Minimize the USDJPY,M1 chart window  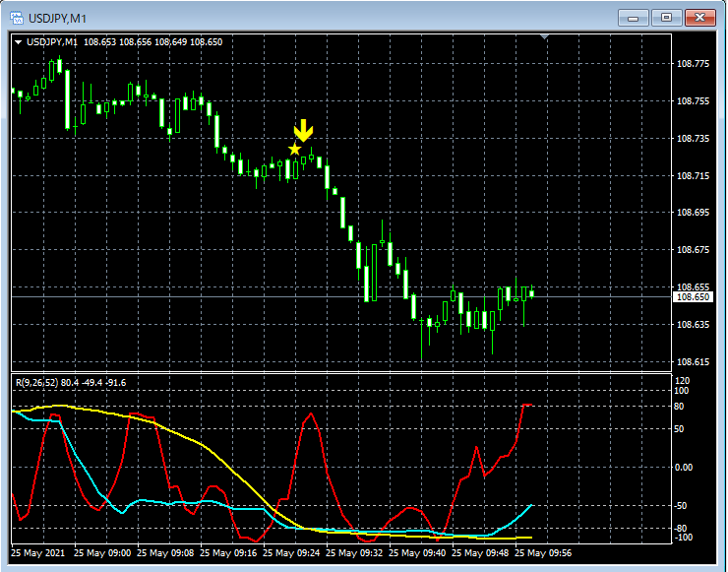[633, 18]
